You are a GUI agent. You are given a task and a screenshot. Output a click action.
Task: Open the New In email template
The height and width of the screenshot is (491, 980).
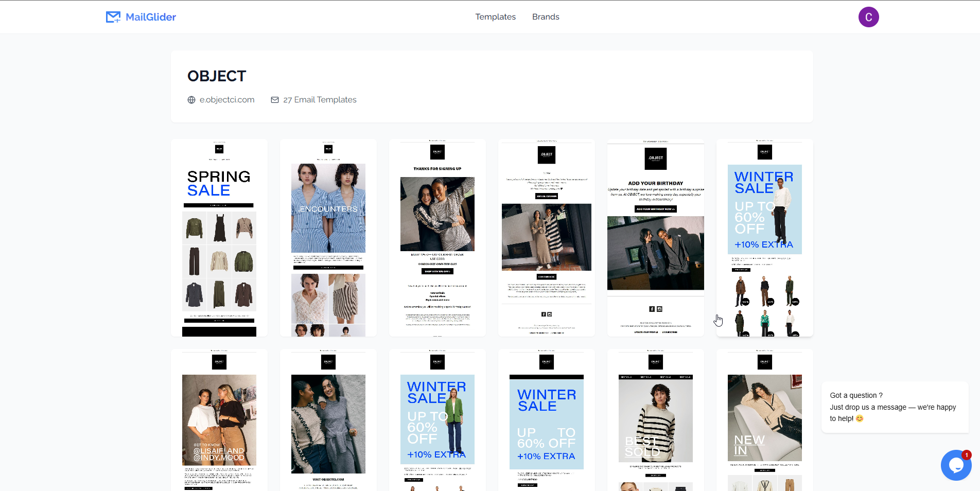coord(765,420)
